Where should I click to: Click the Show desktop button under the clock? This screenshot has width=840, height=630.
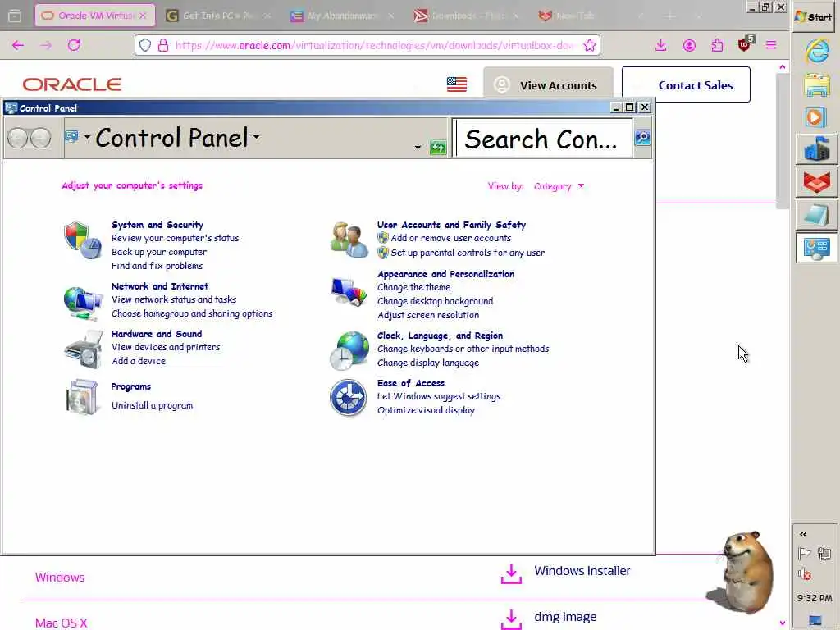815,620
